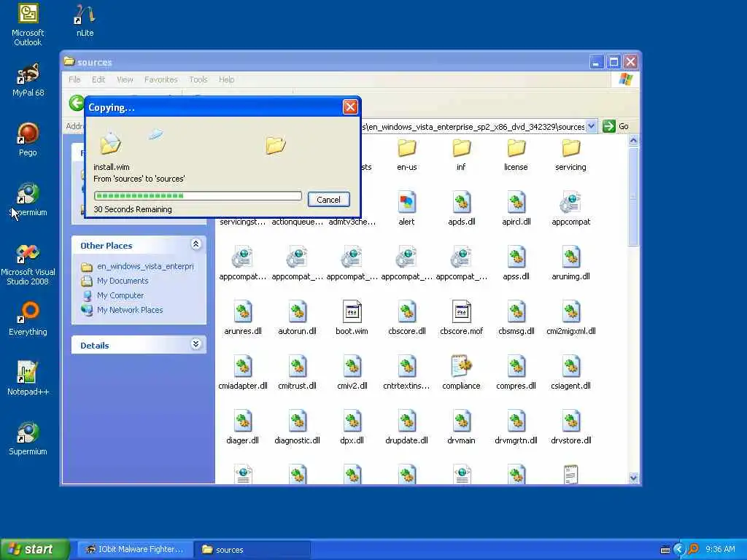This screenshot has width=747, height=560.
Task: Click the sources taskbar button
Action: [252, 550]
